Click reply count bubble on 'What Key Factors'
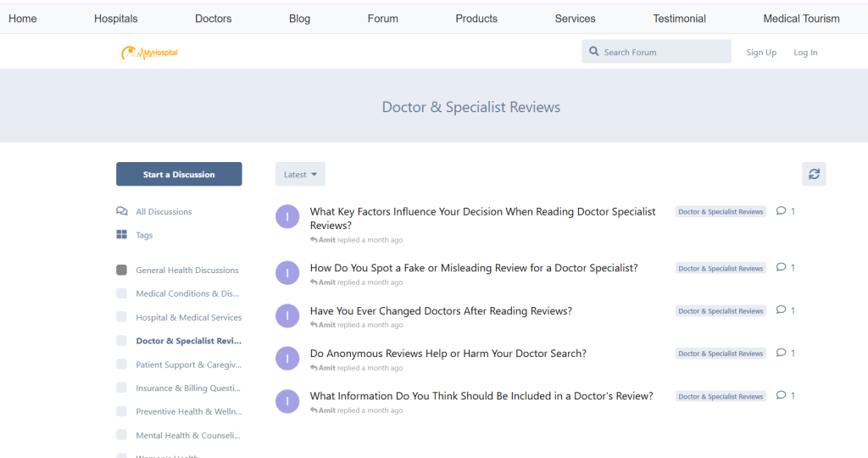This screenshot has width=868, height=458. click(786, 211)
